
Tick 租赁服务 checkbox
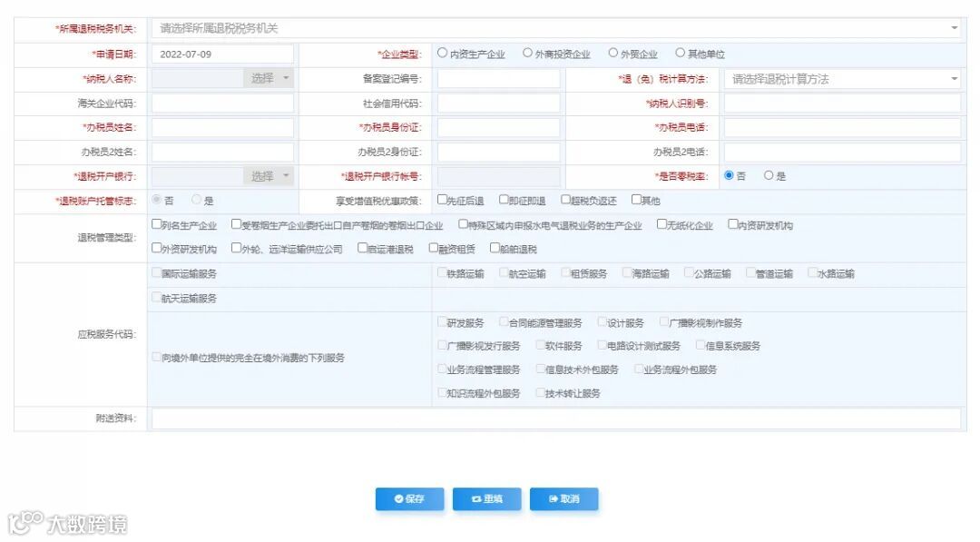pos(565,272)
